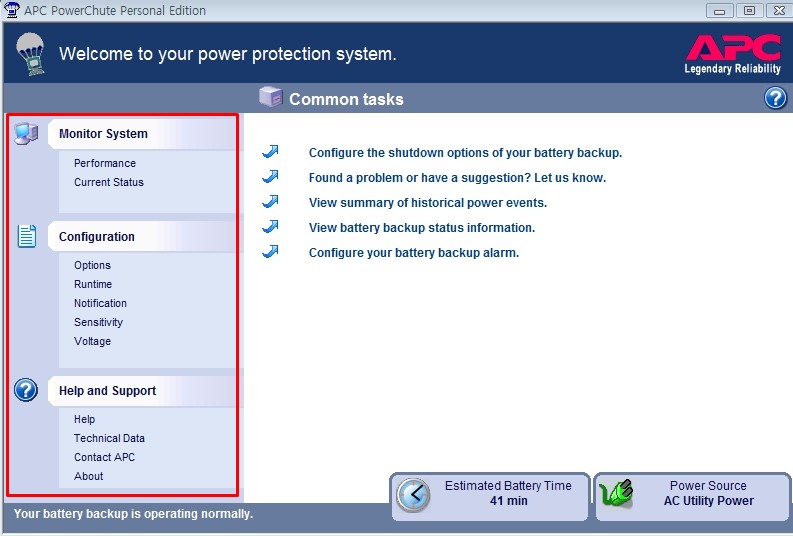Click the green plug Power Source icon
The width and height of the screenshot is (793, 536).
coord(616,494)
